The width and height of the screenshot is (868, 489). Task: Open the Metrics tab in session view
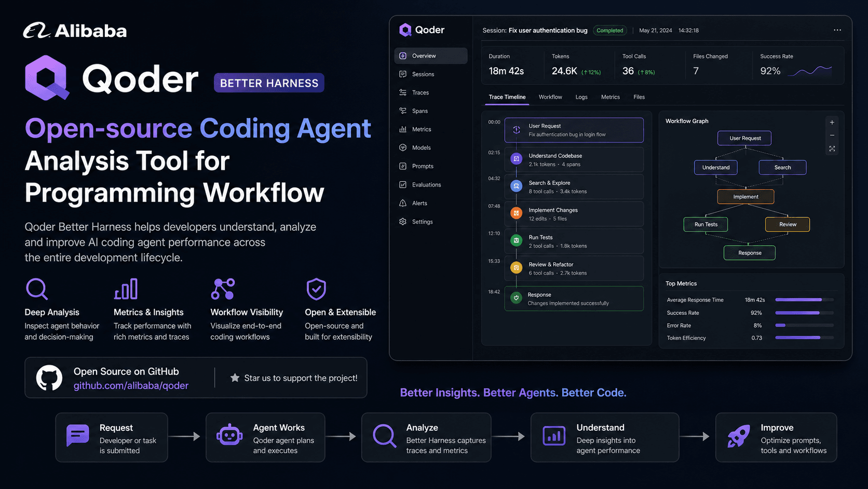pos(611,97)
